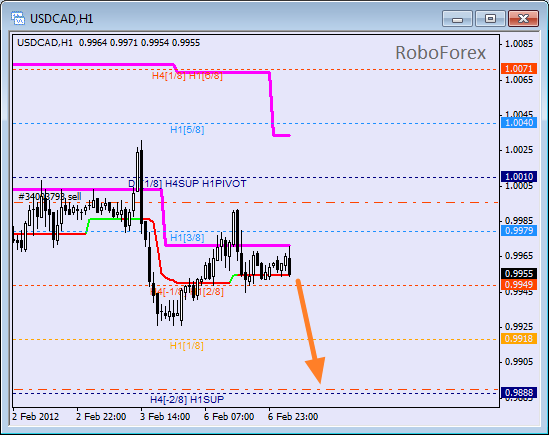Select the H4[-2/8] H1SUP label

coord(187,400)
